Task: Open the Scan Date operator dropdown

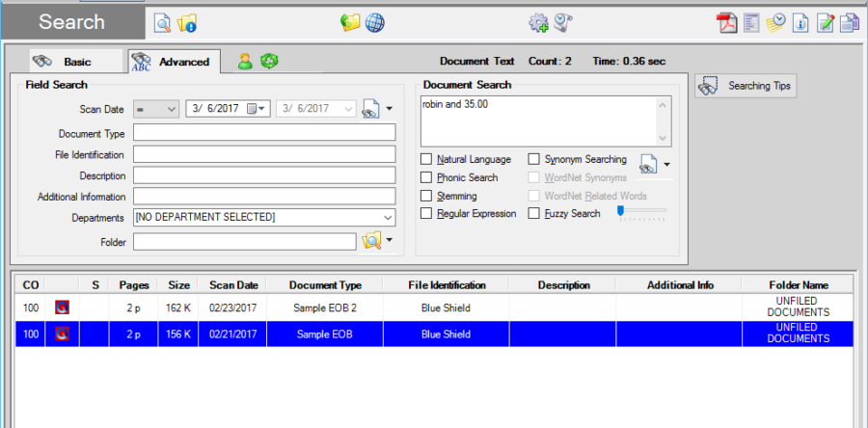Action: point(172,109)
